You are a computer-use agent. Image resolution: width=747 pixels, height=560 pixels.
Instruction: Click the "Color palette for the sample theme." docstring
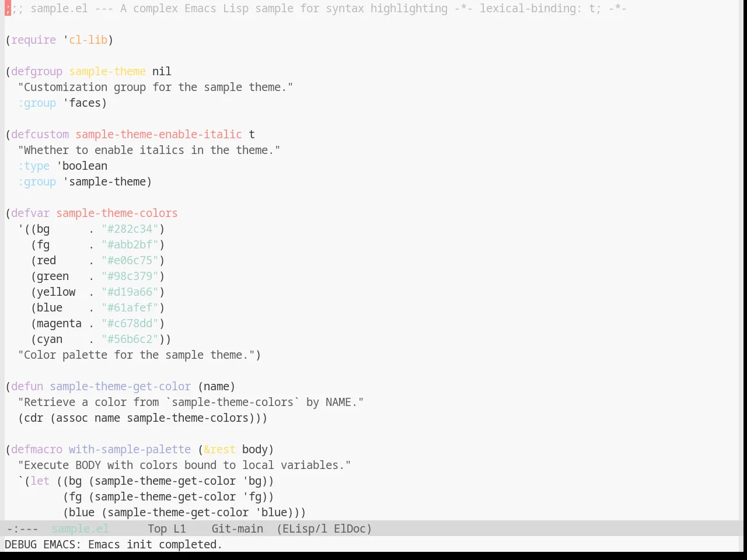pyautogui.click(x=136, y=355)
